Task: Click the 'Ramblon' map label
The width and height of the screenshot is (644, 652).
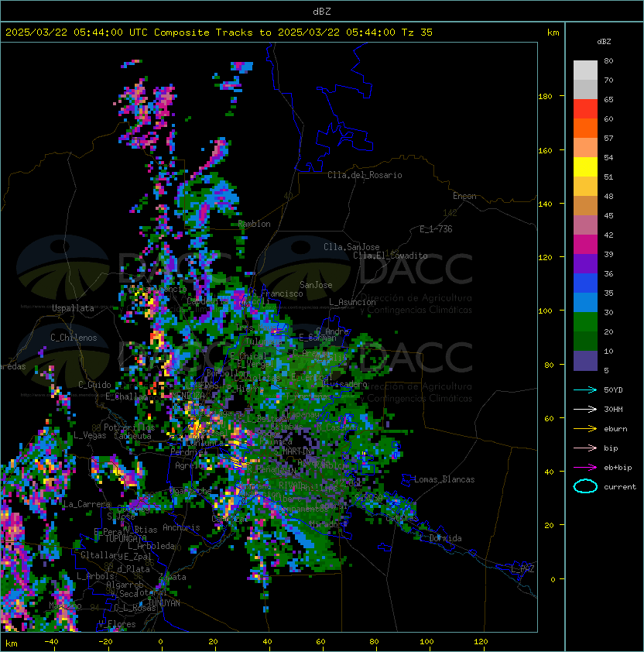Action: click(x=254, y=224)
